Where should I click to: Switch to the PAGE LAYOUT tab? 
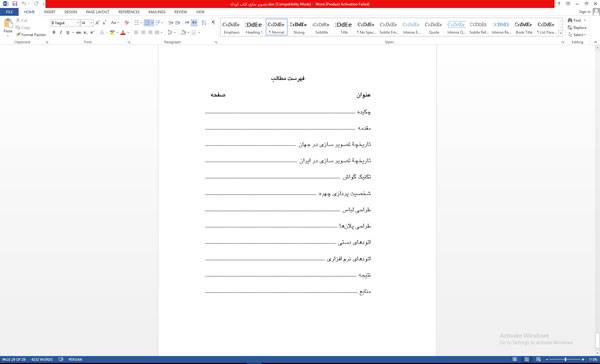[x=98, y=12]
